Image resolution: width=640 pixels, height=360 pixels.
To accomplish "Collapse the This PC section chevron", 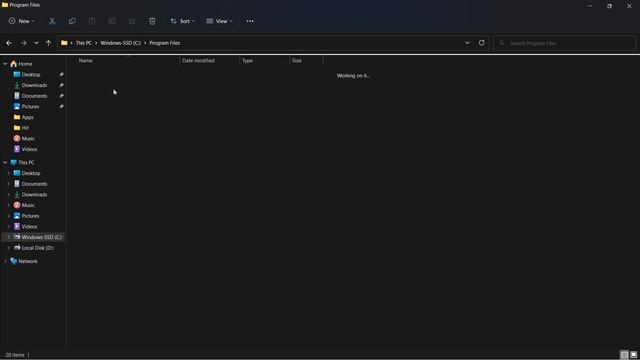I will pyautogui.click(x=5, y=162).
